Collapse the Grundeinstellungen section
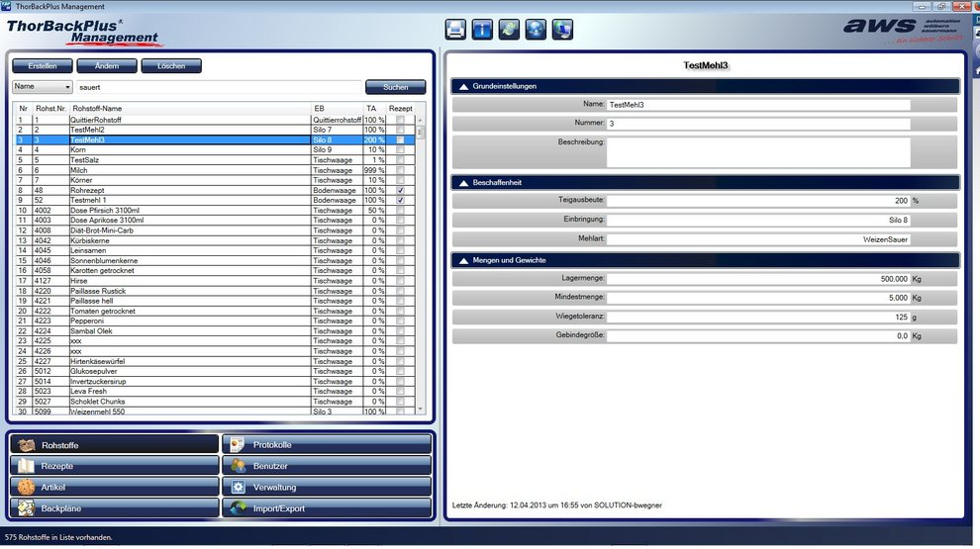The height and width of the screenshot is (549, 980). click(x=463, y=87)
